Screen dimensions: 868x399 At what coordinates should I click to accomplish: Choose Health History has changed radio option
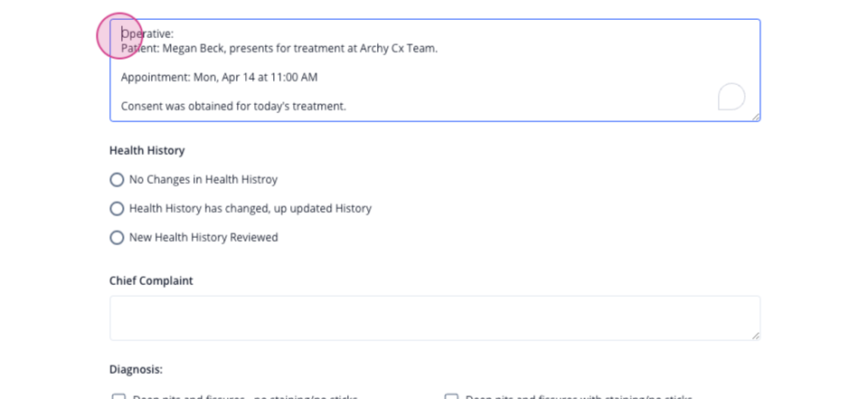117,208
